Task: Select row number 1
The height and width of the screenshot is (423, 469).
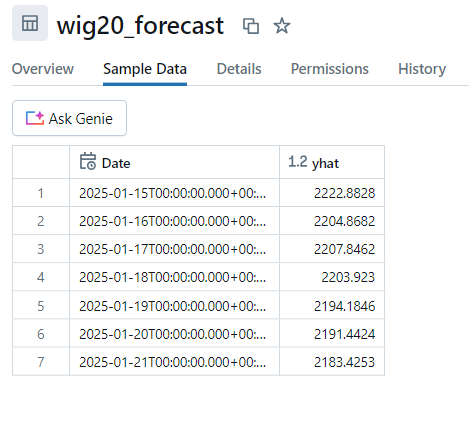Action: pyautogui.click(x=41, y=193)
